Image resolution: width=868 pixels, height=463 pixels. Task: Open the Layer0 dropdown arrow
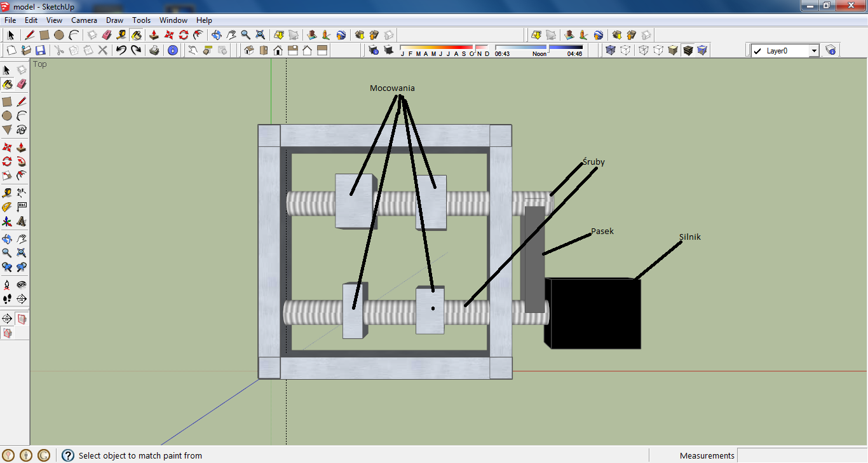click(813, 51)
